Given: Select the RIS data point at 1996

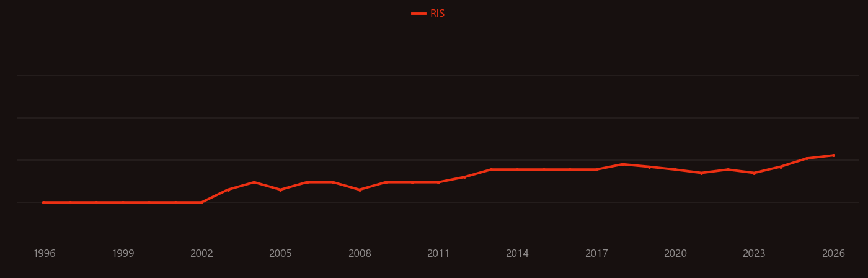Looking at the screenshot, I should click(x=43, y=202).
